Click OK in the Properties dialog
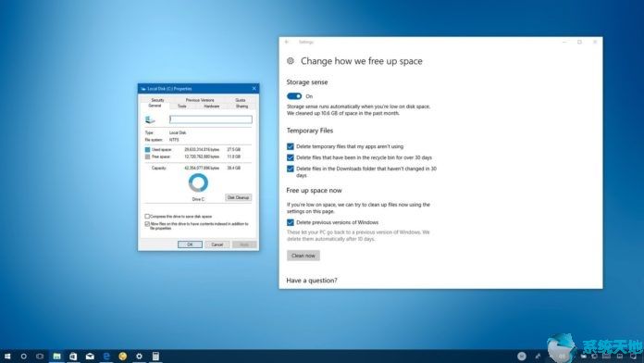The width and height of the screenshot is (644, 363). (x=190, y=244)
